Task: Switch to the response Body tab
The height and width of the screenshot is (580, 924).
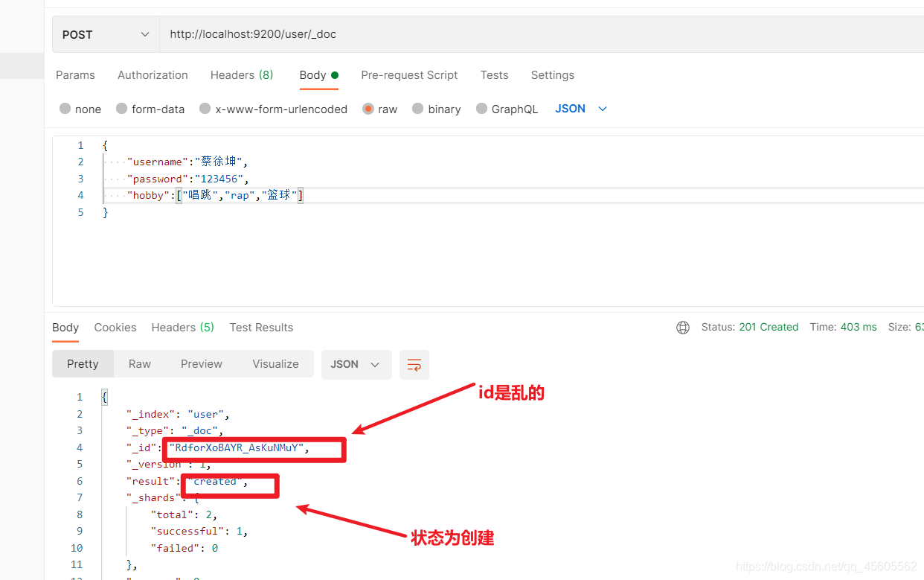Action: (65, 328)
